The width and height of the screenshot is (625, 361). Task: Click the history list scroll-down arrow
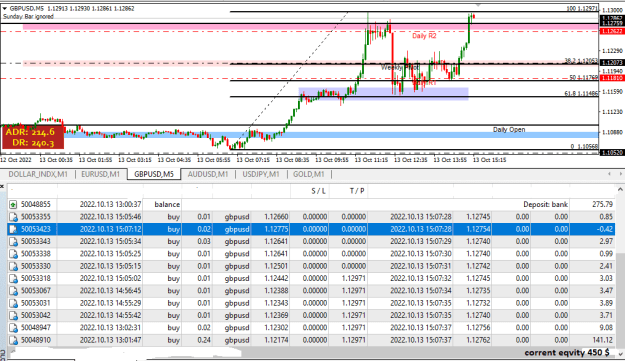click(620, 353)
